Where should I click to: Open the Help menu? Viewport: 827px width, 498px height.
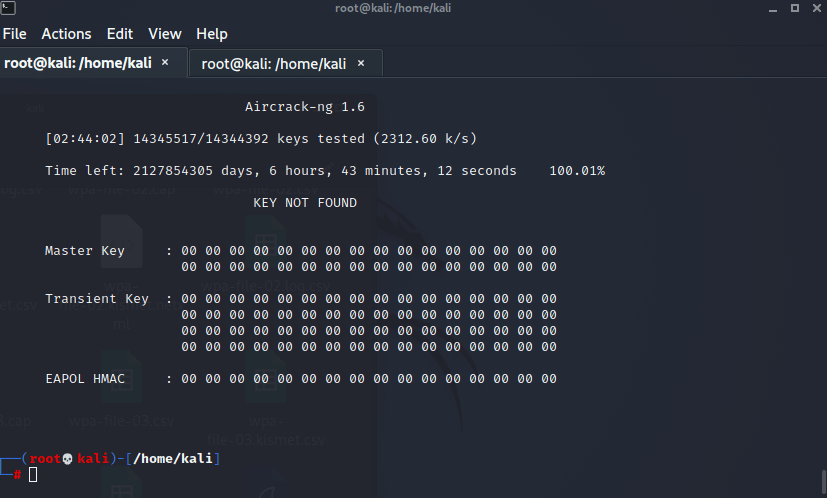tap(212, 34)
